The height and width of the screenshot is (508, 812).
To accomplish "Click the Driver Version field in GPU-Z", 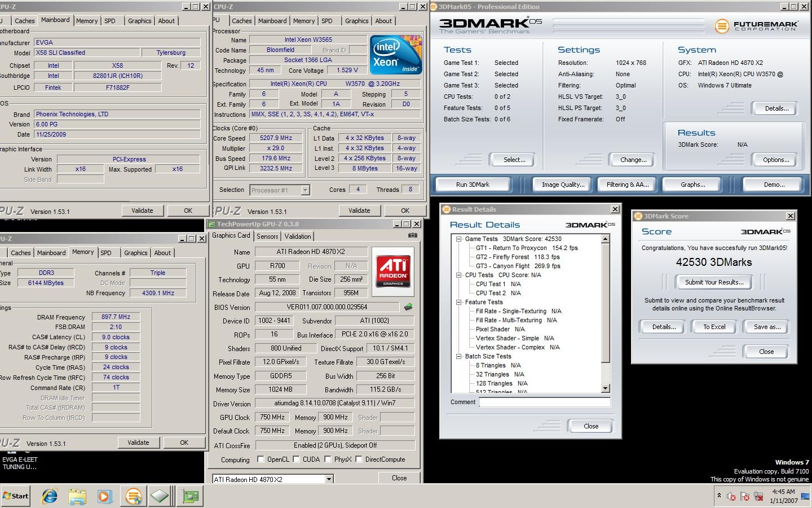I will 334,403.
